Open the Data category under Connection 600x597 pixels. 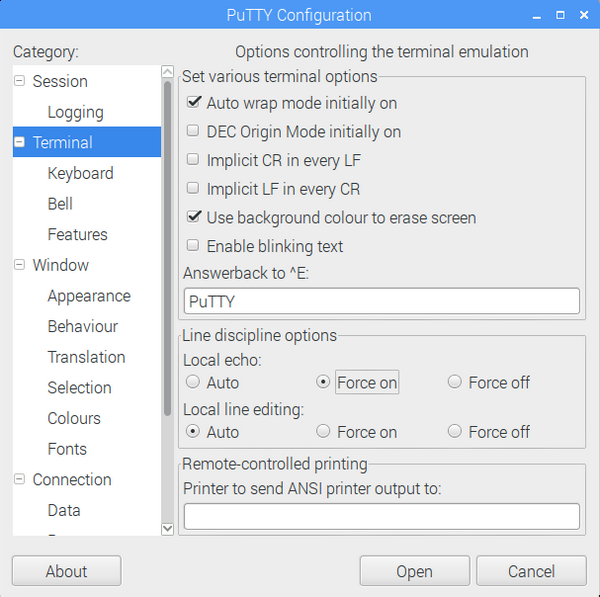coord(64,510)
